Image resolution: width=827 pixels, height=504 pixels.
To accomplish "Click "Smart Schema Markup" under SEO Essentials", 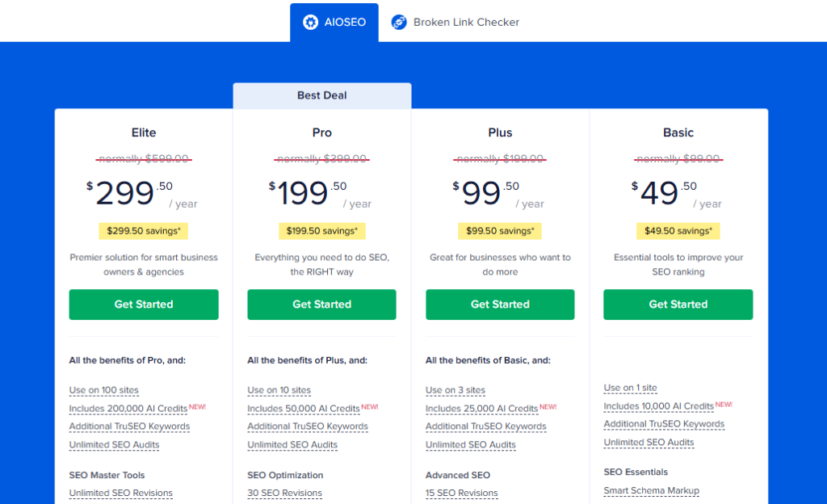I will click(652, 490).
